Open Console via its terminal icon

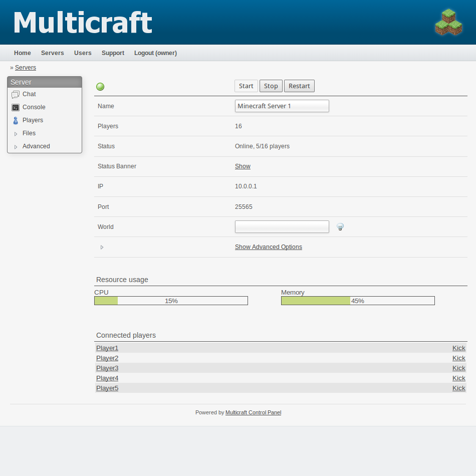pyautogui.click(x=16, y=107)
